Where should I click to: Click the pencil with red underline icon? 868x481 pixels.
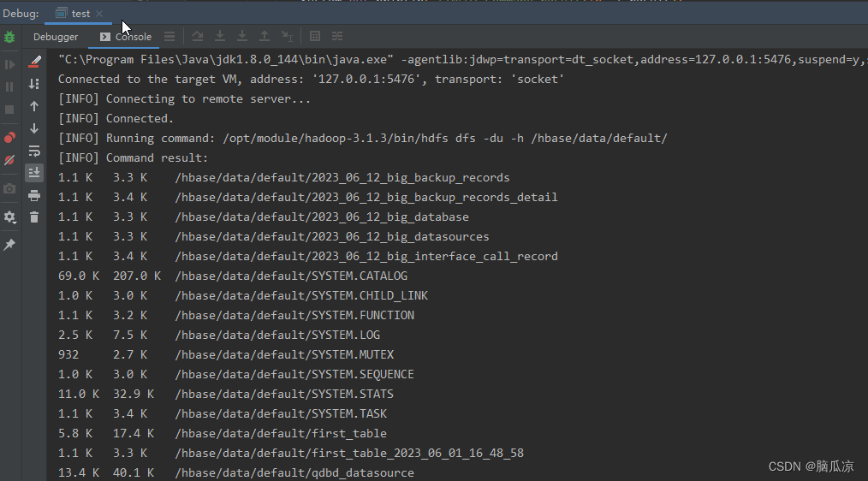coord(34,62)
